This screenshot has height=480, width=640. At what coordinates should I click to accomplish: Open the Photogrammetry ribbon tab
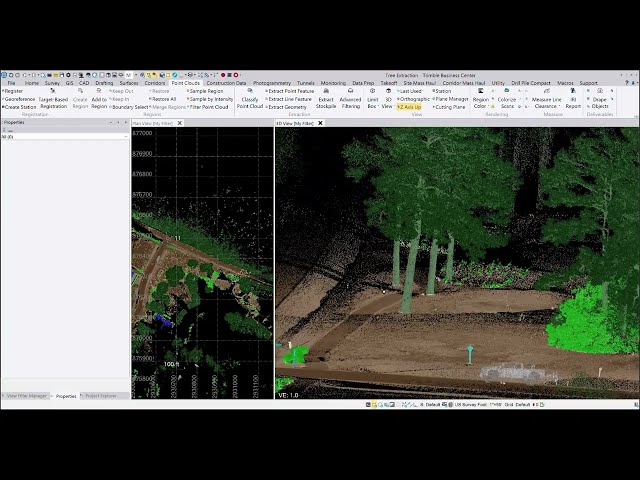coord(272,83)
